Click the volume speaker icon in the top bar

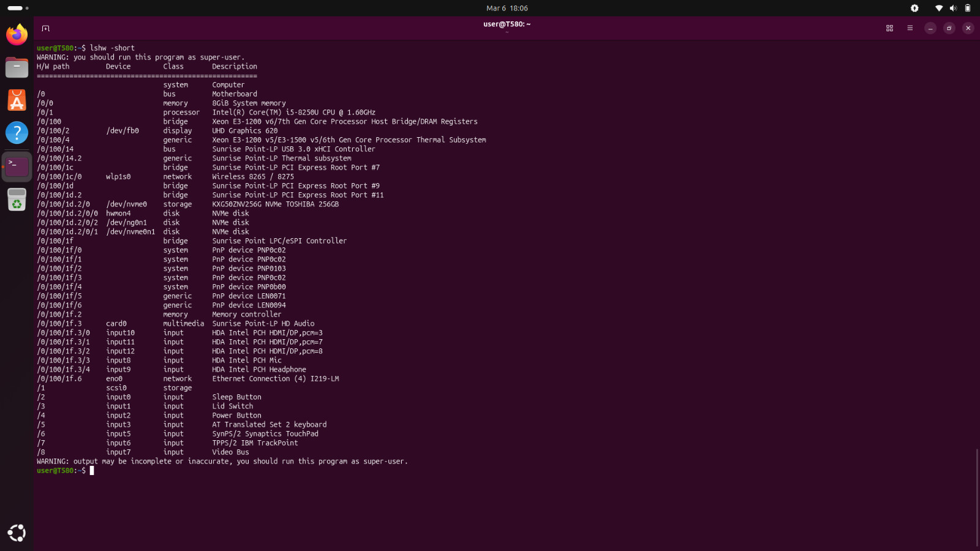click(953, 8)
